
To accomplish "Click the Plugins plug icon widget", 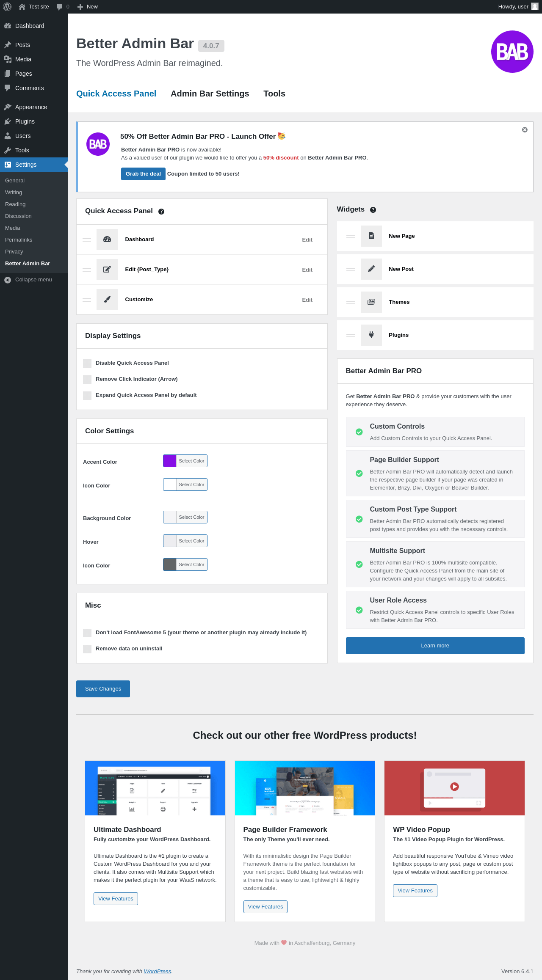I will point(371,335).
